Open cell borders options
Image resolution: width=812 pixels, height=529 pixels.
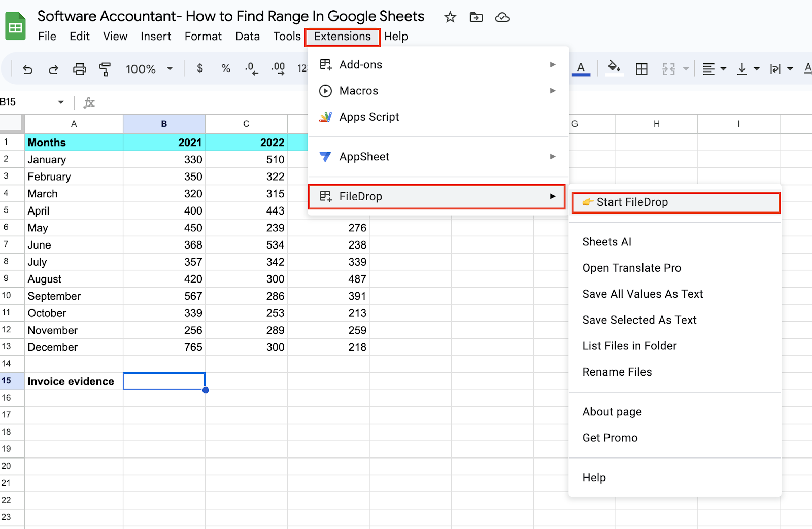coord(641,69)
